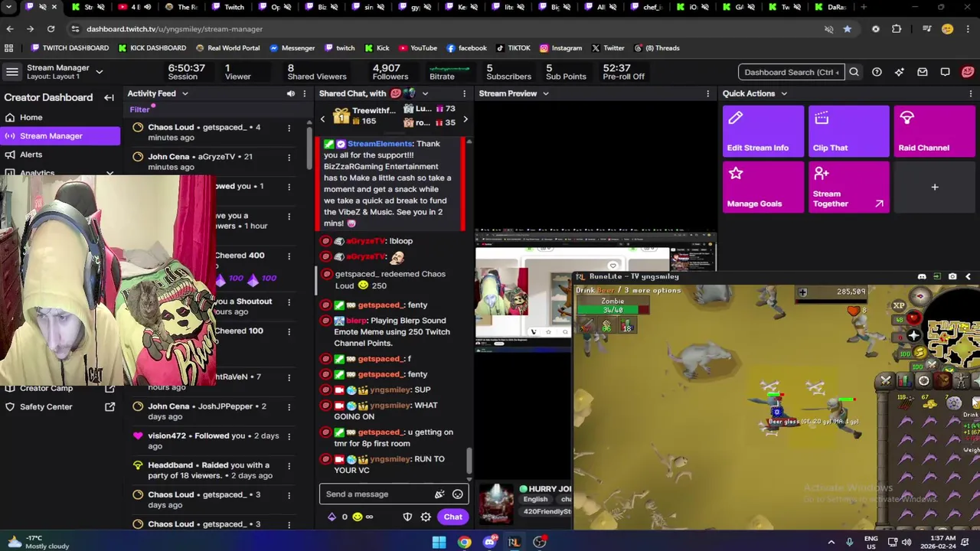
Task: Open Shared Chat panel options menu
Action: coord(464,93)
